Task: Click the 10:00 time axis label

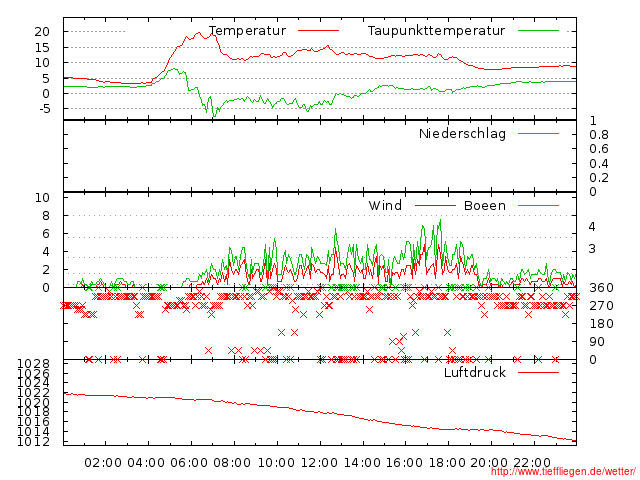Action: tap(276, 463)
